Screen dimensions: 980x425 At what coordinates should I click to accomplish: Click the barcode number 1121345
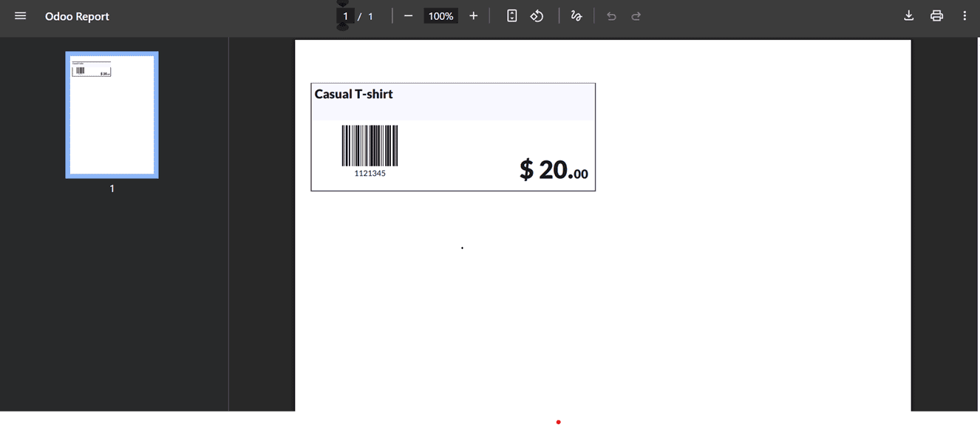370,174
